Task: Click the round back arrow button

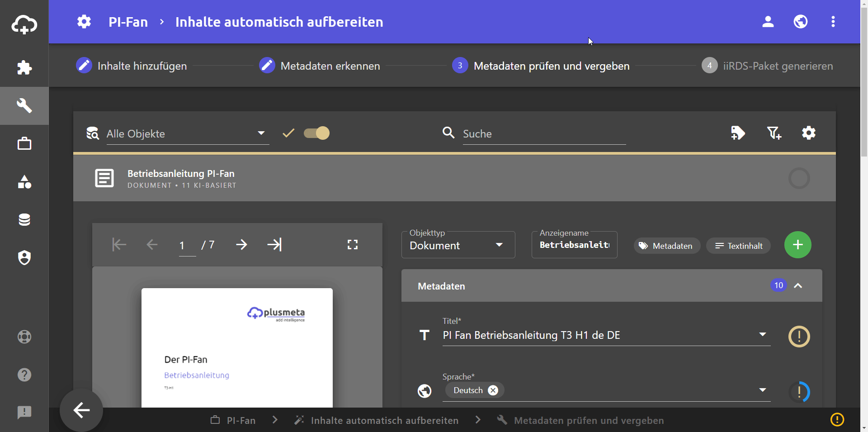Action: 81,410
